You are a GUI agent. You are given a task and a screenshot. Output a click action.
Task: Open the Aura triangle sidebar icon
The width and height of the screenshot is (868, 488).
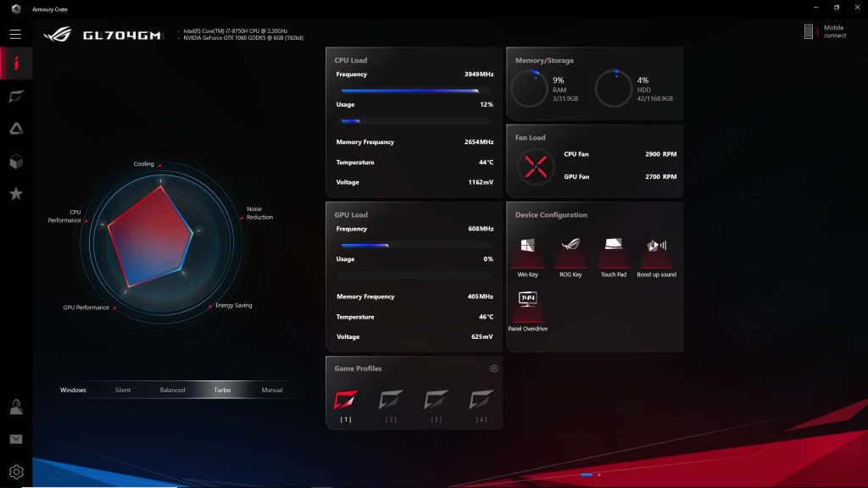(16, 129)
